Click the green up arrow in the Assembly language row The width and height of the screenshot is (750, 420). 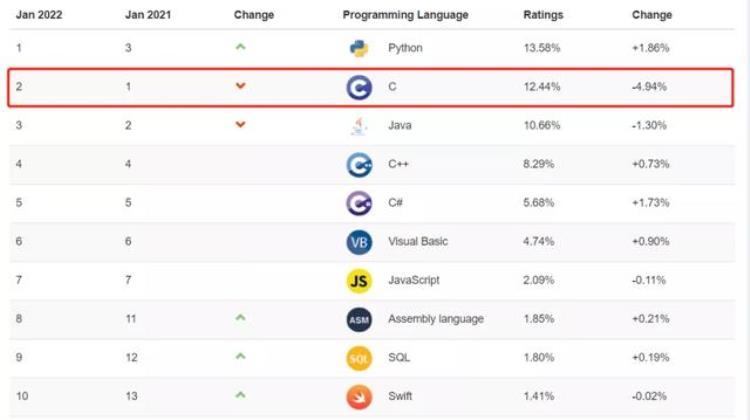(x=240, y=318)
